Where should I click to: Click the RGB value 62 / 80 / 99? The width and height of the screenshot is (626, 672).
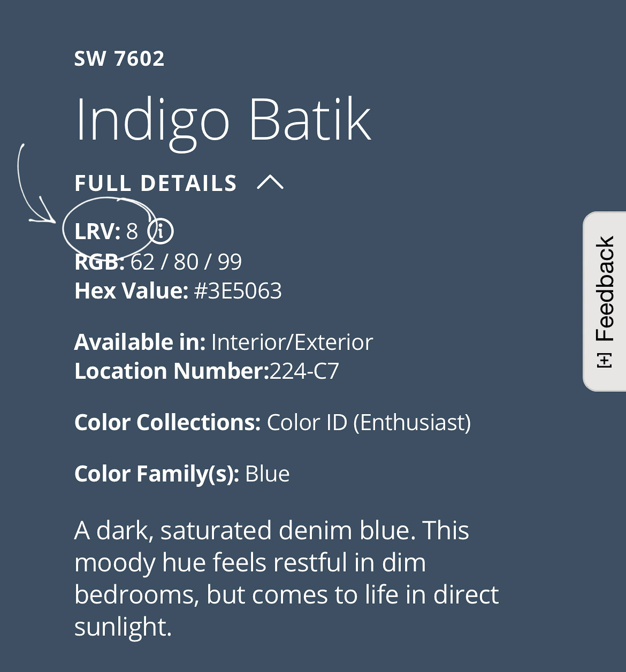(186, 262)
